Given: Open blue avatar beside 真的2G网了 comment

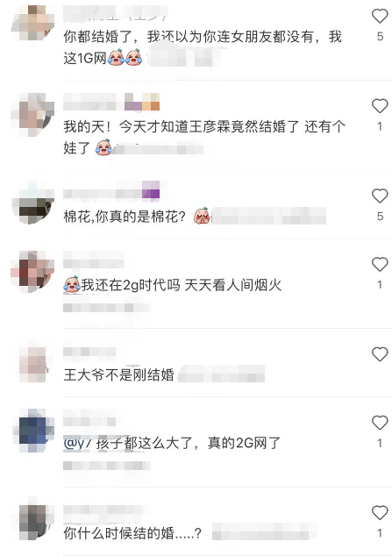Looking at the screenshot, I should click(32, 430).
